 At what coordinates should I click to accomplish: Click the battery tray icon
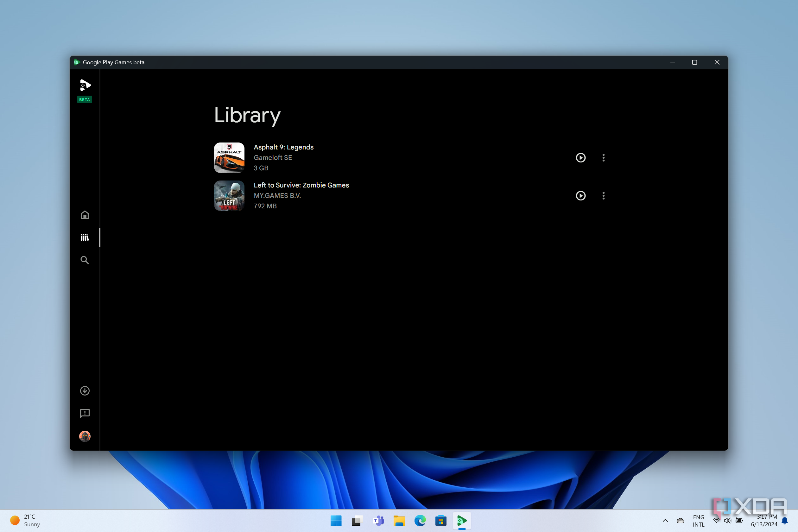click(739, 521)
